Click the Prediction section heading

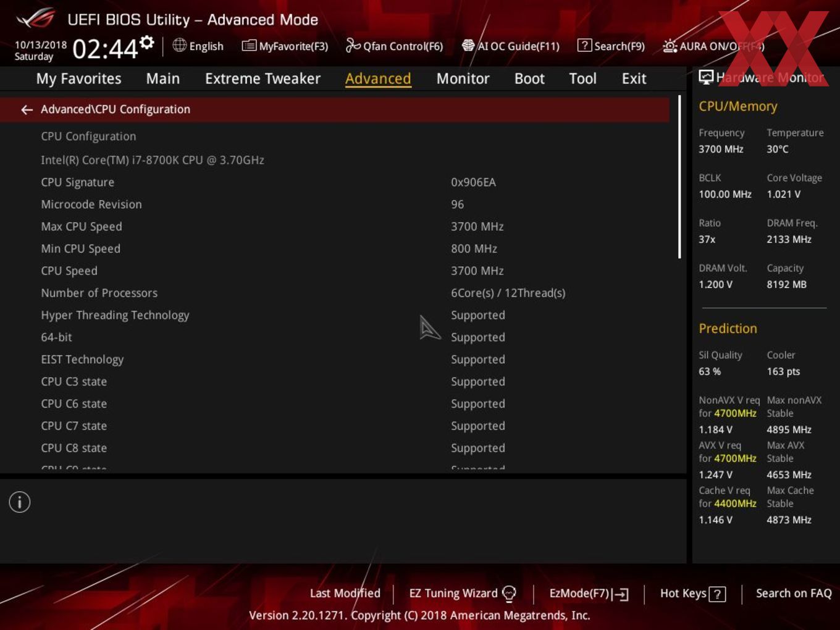click(728, 329)
